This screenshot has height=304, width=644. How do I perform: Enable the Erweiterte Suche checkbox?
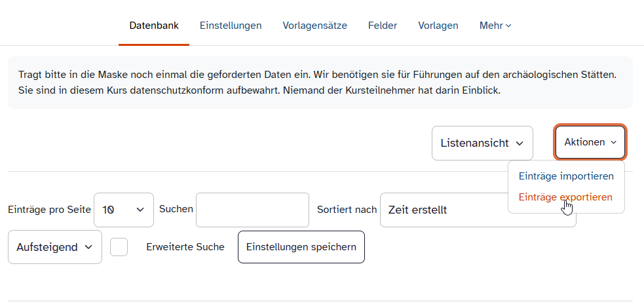119,247
